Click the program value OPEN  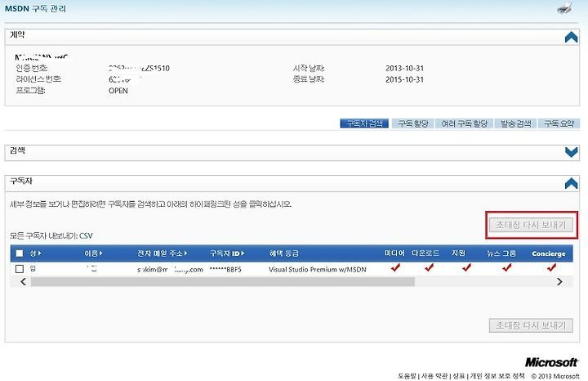pyautogui.click(x=118, y=91)
